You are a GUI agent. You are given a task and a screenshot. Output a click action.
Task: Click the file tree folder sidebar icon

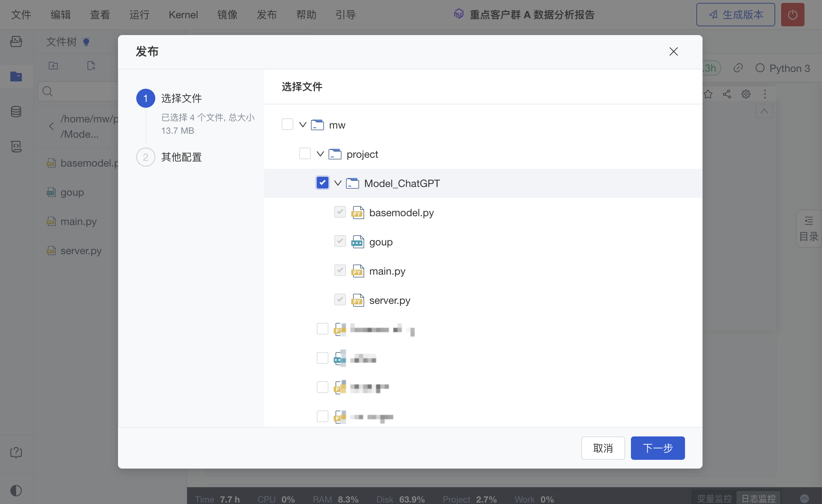pyautogui.click(x=16, y=76)
